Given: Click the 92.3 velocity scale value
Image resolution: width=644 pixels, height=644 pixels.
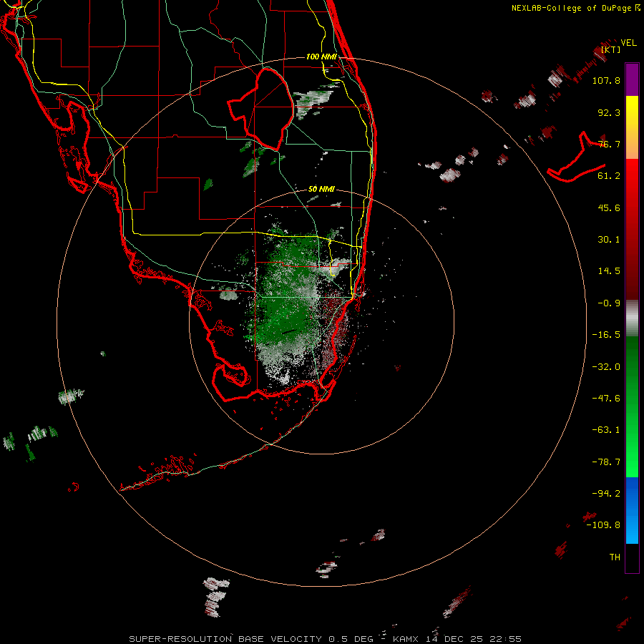Looking at the screenshot, I should coord(609,112).
